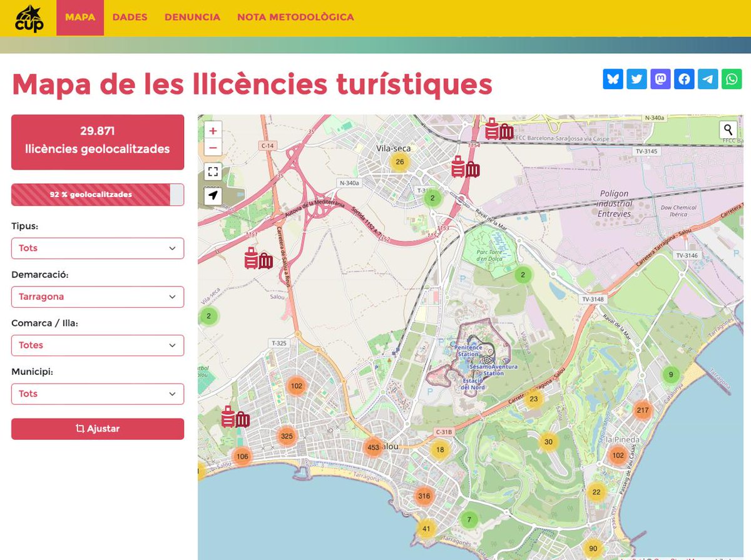Share the map on Twitter
This screenshot has width=751, height=560.
[x=636, y=79]
